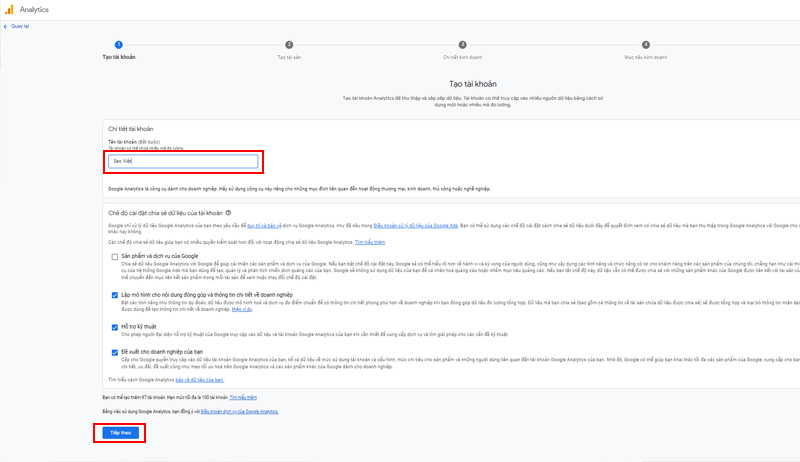
Task: Click help icon beside data sharing heading
Action: click(x=229, y=213)
